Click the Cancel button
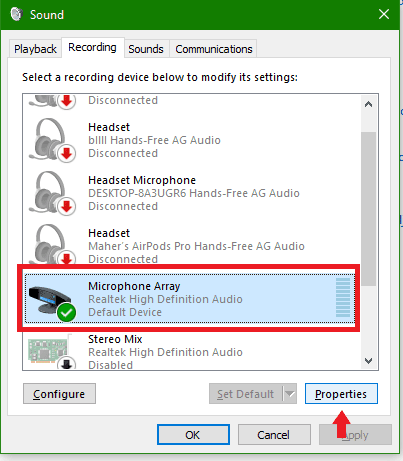Image resolution: width=403 pixels, height=461 pixels. (x=274, y=435)
